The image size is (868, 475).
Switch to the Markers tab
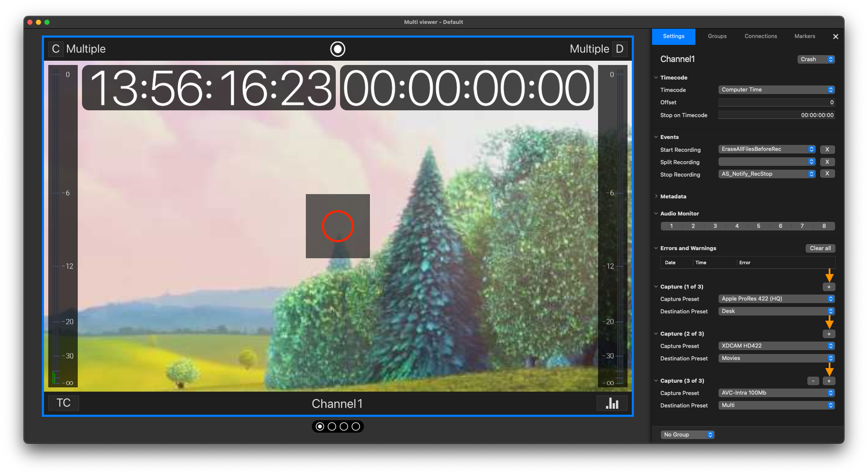(x=804, y=37)
